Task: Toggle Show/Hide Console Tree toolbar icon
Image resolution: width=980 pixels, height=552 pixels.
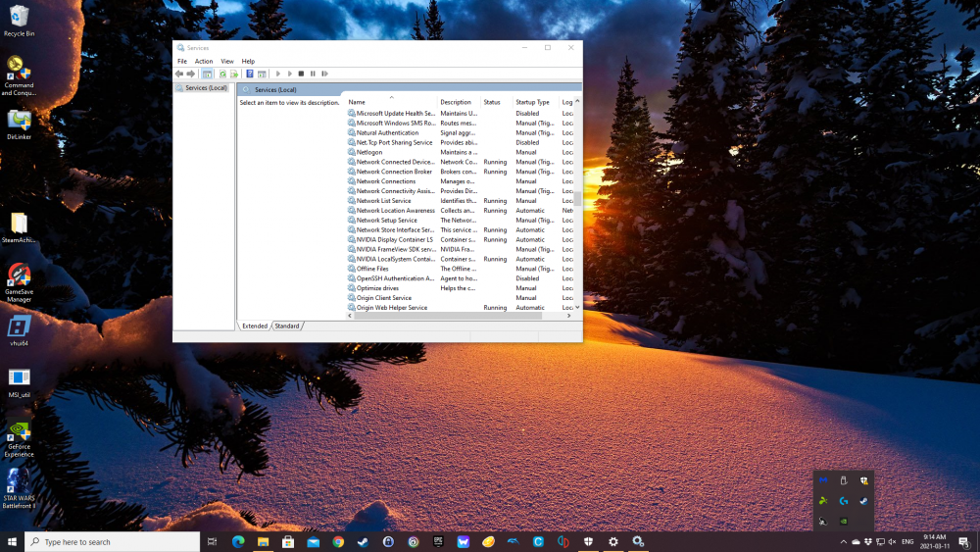Action: (207, 74)
